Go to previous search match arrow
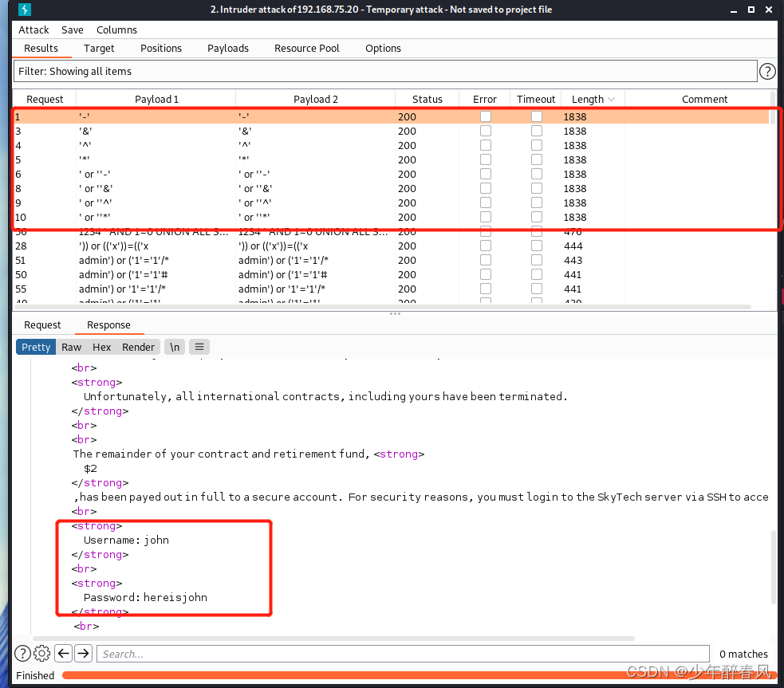 point(64,653)
